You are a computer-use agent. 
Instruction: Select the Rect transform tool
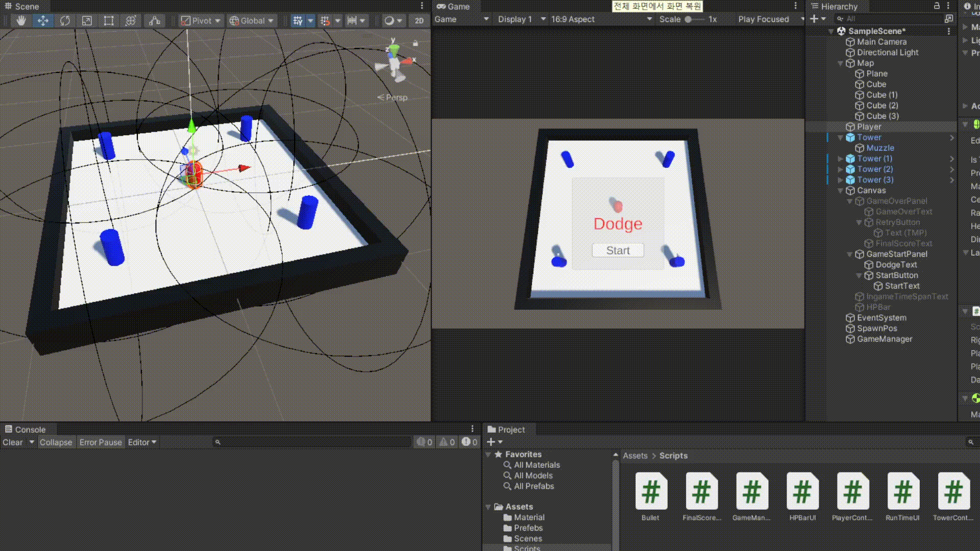[x=109, y=20]
